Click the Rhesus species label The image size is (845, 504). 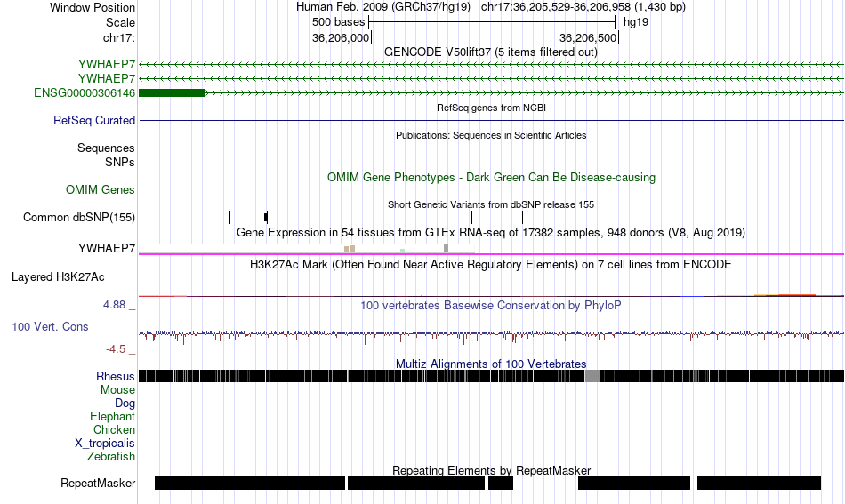116,376
